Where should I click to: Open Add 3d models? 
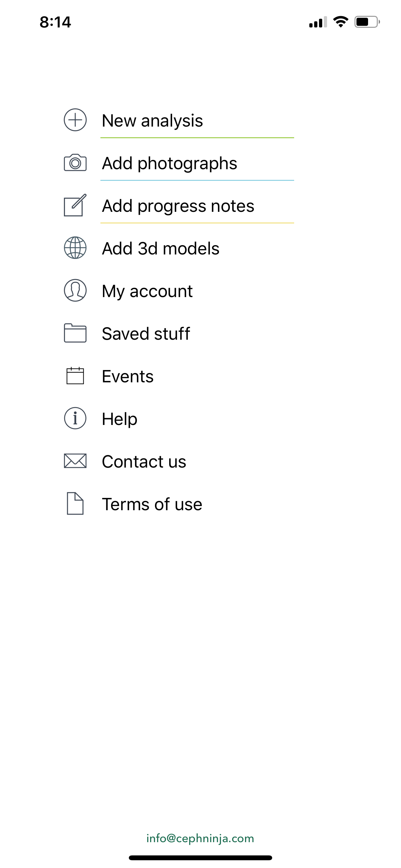point(161,249)
